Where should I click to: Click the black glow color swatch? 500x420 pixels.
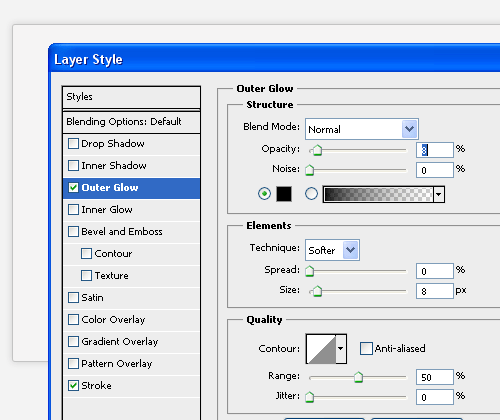(x=284, y=194)
